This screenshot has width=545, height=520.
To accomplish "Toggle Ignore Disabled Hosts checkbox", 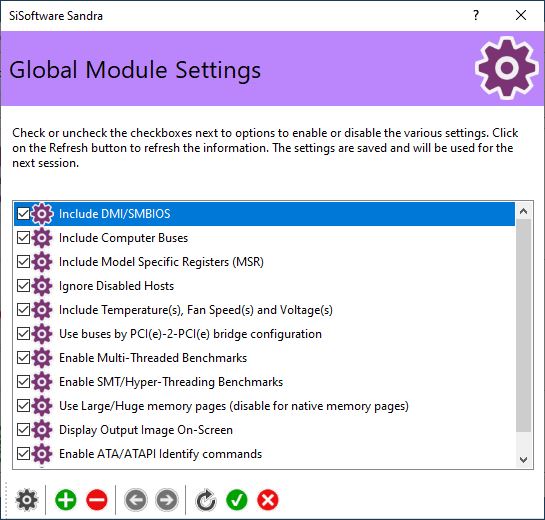I will point(23,286).
